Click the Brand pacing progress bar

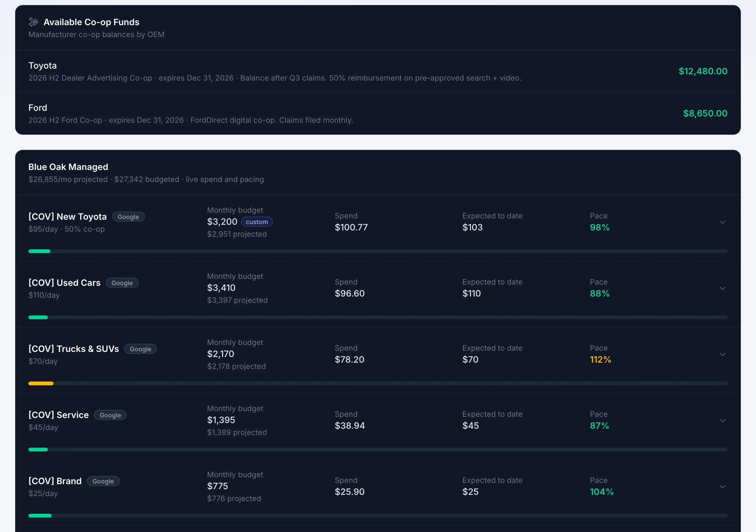point(378,516)
